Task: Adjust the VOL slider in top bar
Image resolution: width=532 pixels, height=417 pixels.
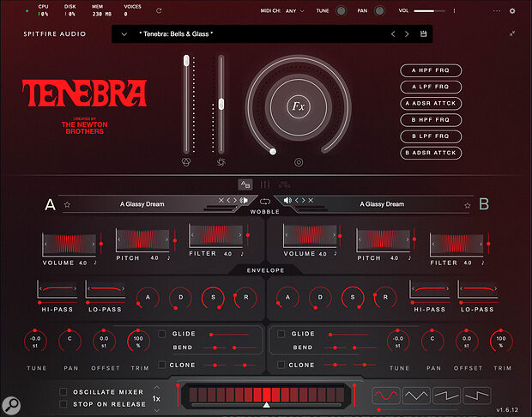Action: (x=430, y=11)
